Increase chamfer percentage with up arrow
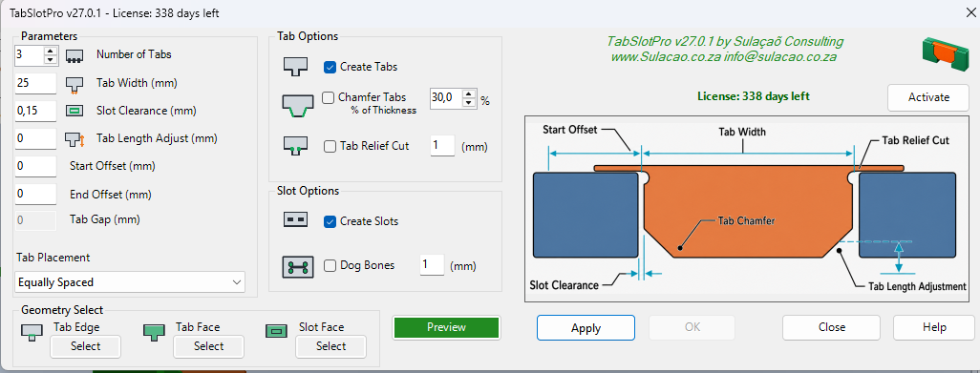 (469, 93)
